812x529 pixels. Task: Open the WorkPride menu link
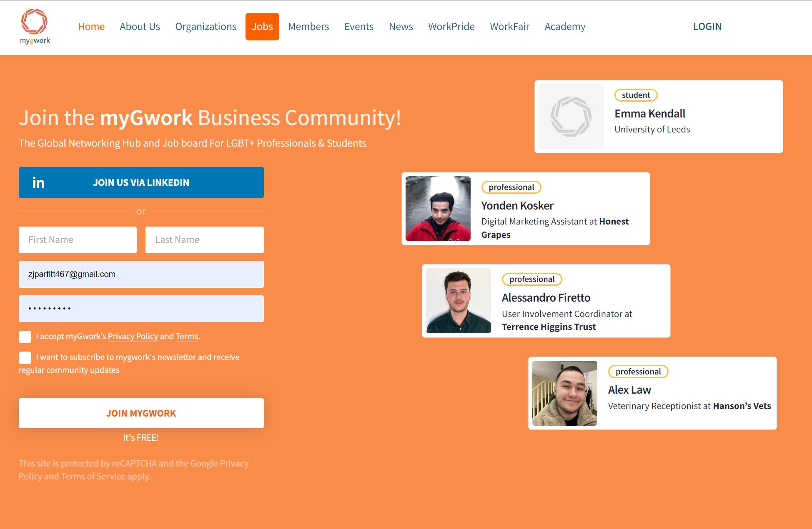[451, 27]
